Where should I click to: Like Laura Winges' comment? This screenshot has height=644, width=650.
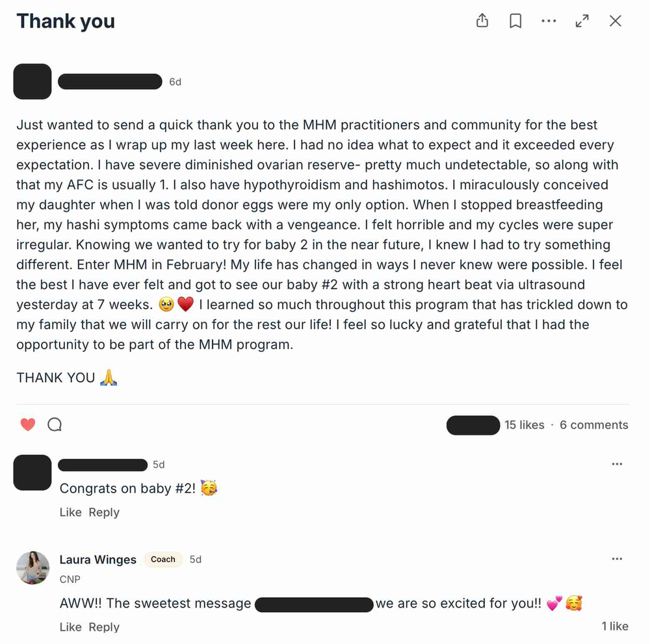tap(70, 627)
